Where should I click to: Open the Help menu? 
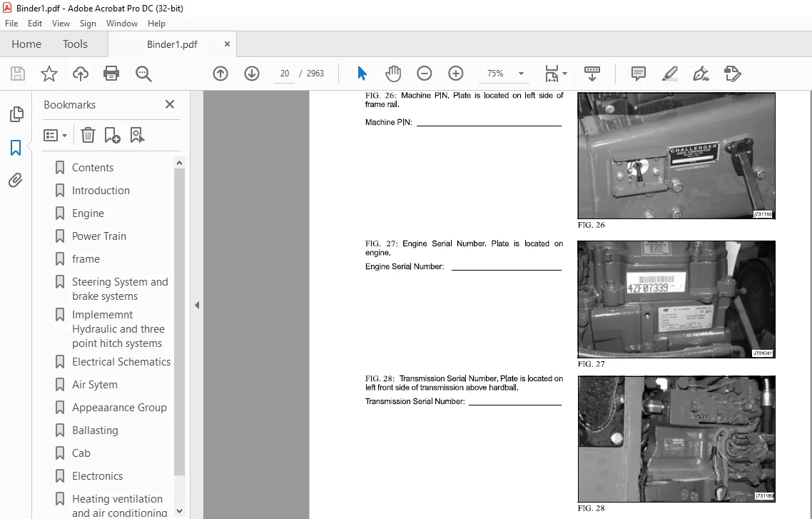coord(156,24)
